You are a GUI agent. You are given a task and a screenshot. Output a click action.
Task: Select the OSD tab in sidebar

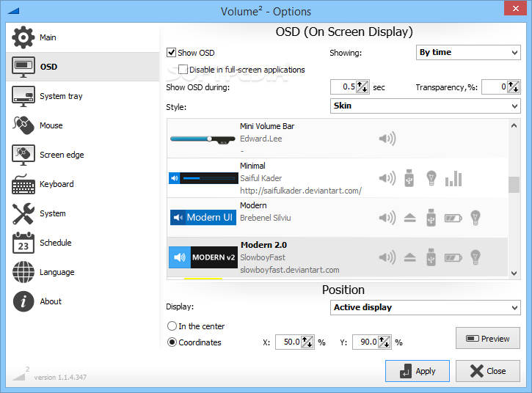click(48, 67)
